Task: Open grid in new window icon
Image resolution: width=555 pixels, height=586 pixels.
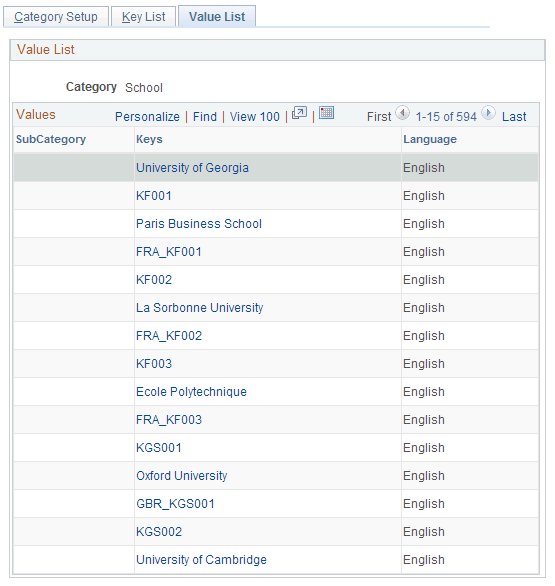Action: [x=299, y=113]
